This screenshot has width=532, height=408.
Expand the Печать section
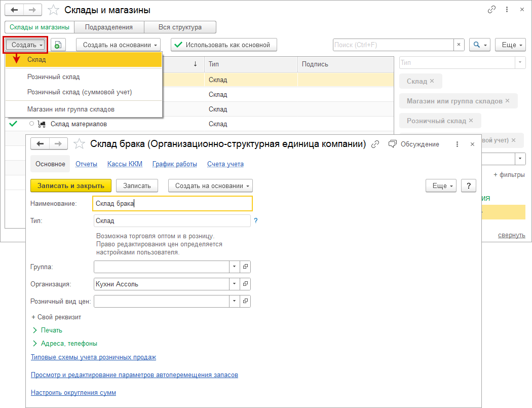(51, 330)
